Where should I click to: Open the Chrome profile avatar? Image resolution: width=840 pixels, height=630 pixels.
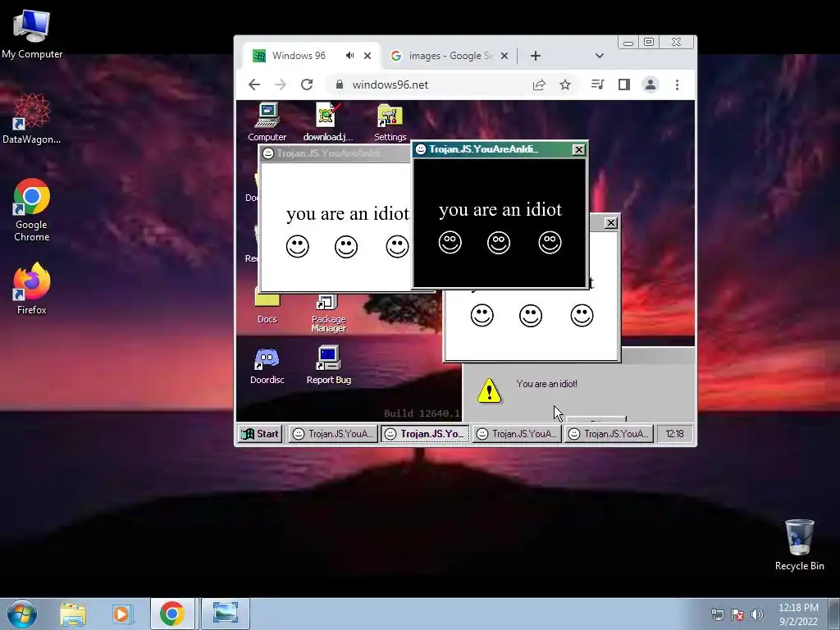coord(651,84)
